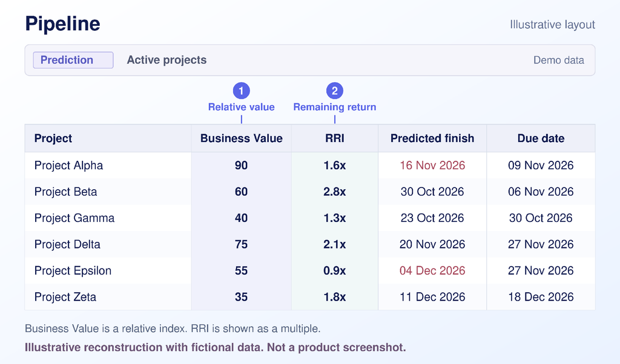Sort by the Business Value column header
620x364 pixels.
click(241, 138)
